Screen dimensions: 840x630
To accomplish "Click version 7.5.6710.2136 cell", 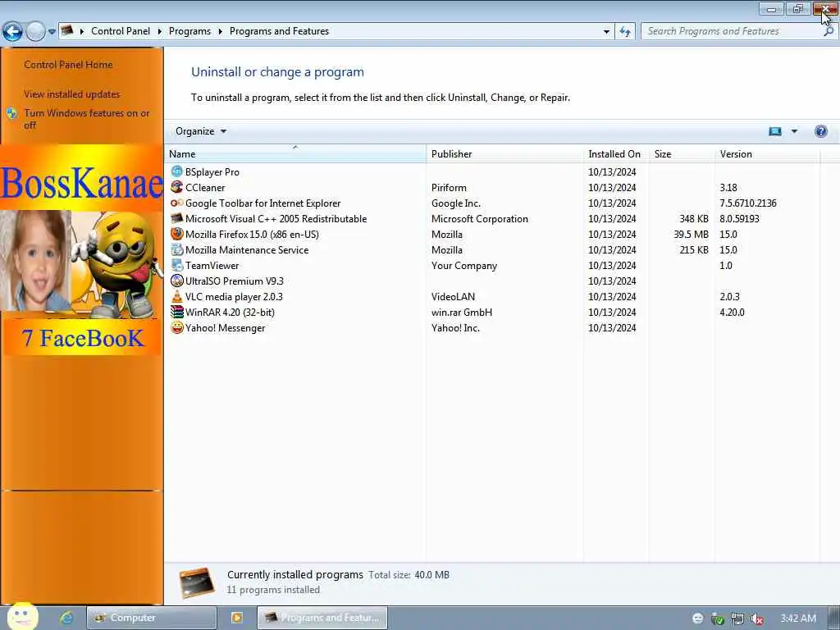I will pos(748,203).
